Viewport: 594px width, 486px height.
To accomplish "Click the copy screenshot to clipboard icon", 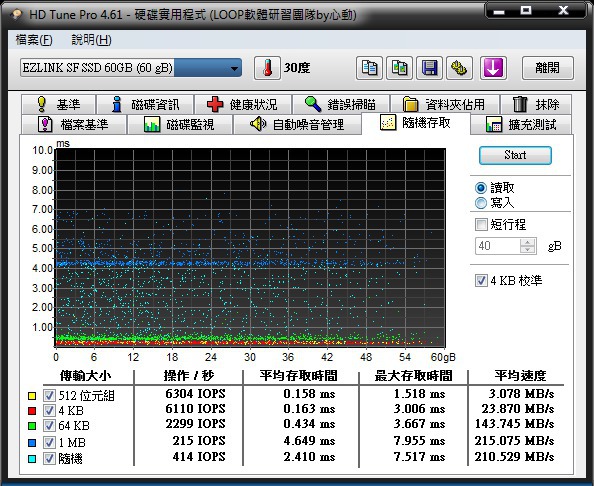I will (399, 68).
